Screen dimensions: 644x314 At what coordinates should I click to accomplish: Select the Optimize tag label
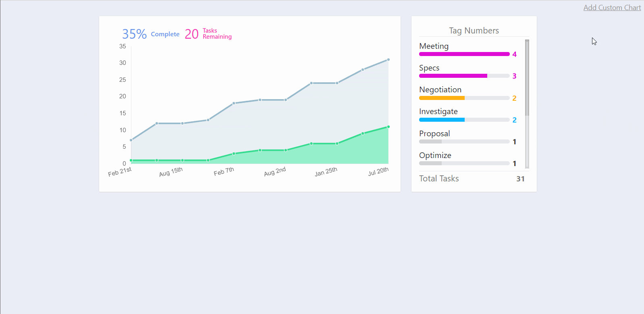click(x=435, y=155)
